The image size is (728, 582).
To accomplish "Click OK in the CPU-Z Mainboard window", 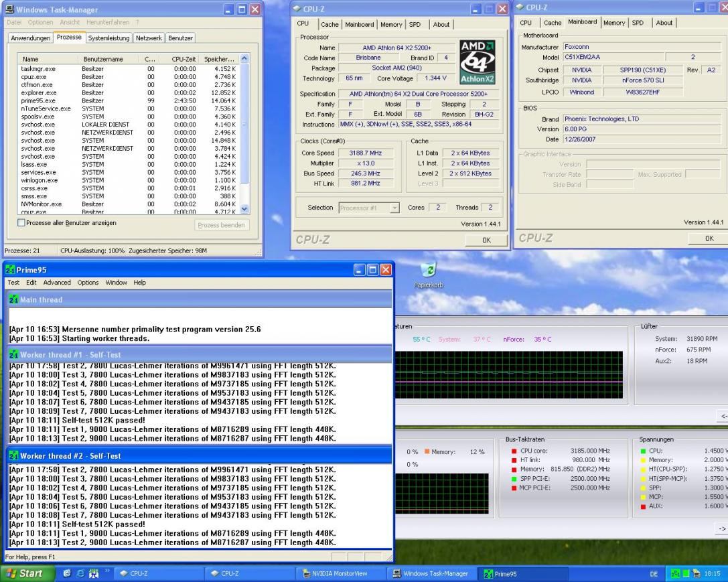I will pos(709,238).
